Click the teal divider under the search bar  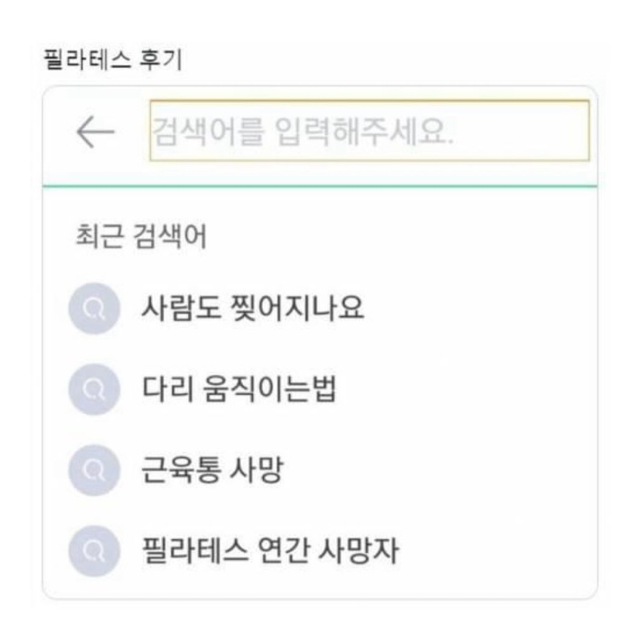(320, 187)
